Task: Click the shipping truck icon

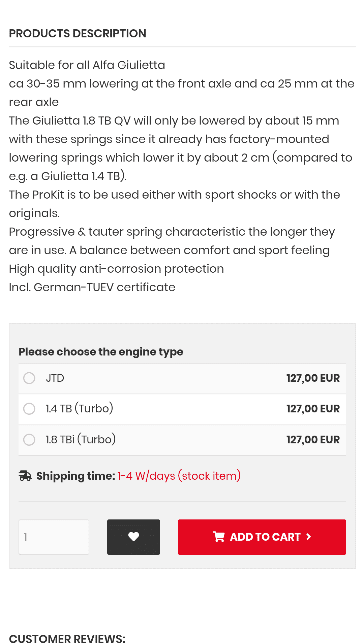Action: (25, 476)
